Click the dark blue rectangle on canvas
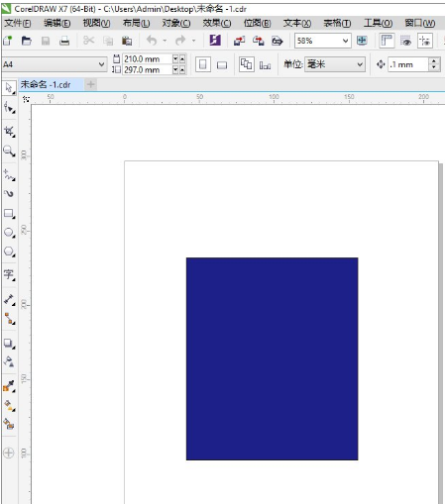This screenshot has height=504, width=445. [272, 358]
